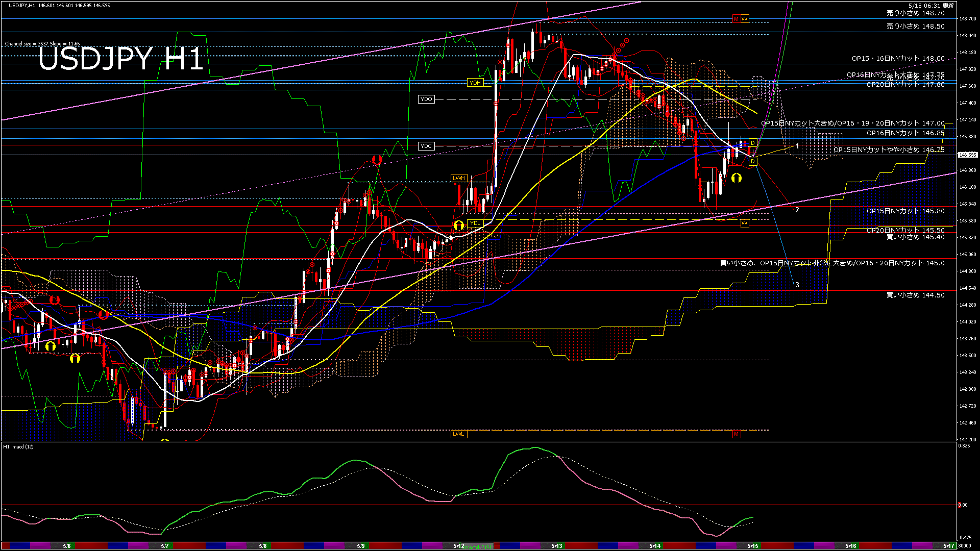Click the current price tag 146.595
The height and width of the screenshot is (551, 980).
968,155
